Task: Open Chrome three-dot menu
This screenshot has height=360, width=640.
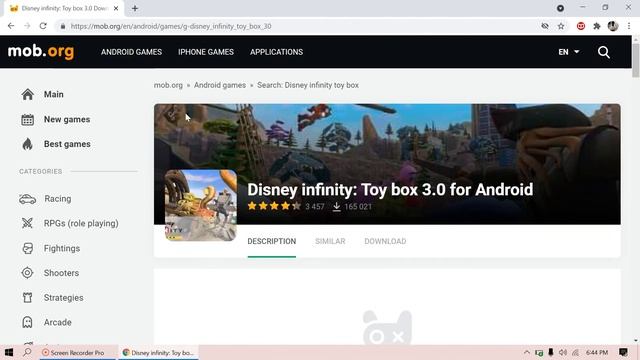Action: point(629,26)
